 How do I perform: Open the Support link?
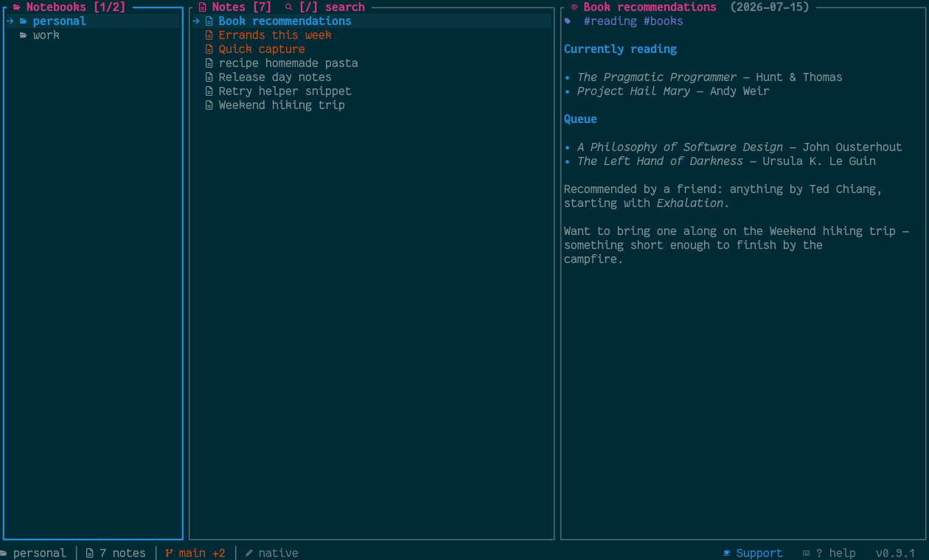[759, 553]
